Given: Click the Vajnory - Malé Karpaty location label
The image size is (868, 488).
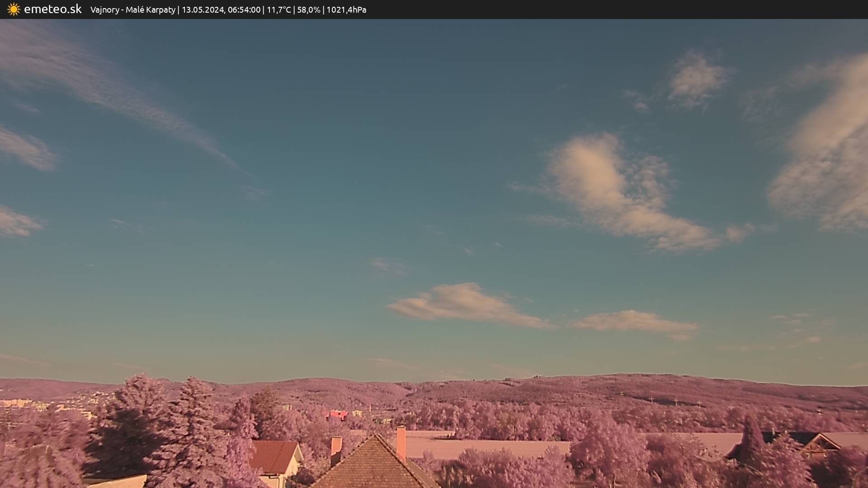Looking at the screenshot, I should [x=132, y=10].
